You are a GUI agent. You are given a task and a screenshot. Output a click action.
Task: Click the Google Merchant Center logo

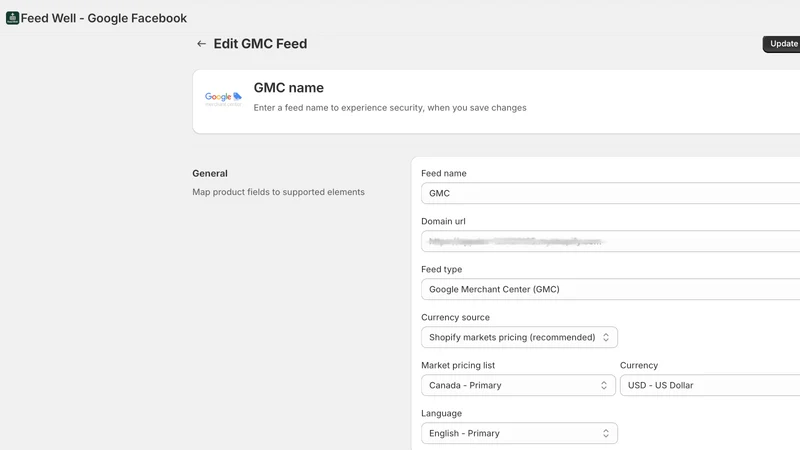coord(223,99)
